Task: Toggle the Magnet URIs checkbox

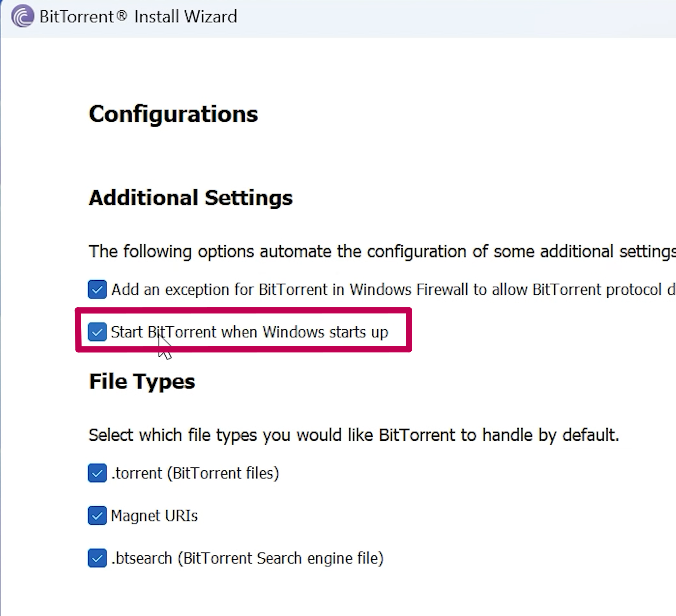Action: point(97,515)
